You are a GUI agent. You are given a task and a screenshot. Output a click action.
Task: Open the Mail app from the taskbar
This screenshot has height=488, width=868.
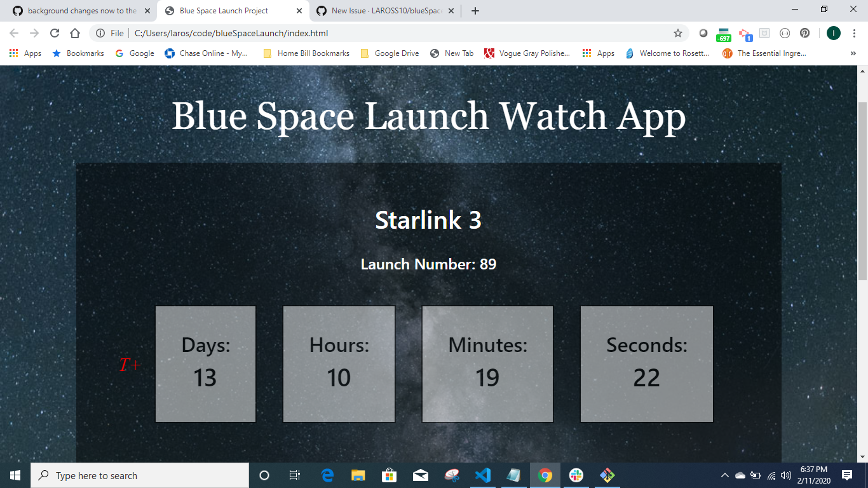pos(420,475)
